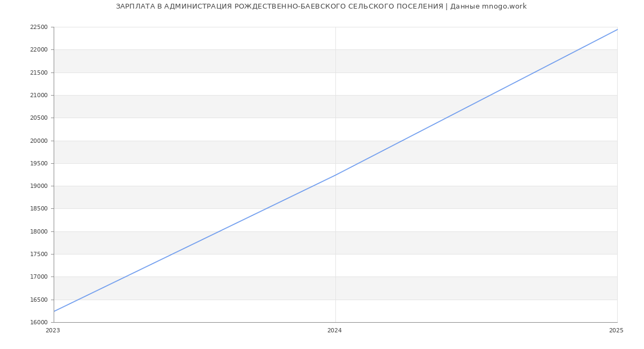Click the 22000 y-axis label
Image resolution: width=644 pixels, height=349 pixels.
39,50
